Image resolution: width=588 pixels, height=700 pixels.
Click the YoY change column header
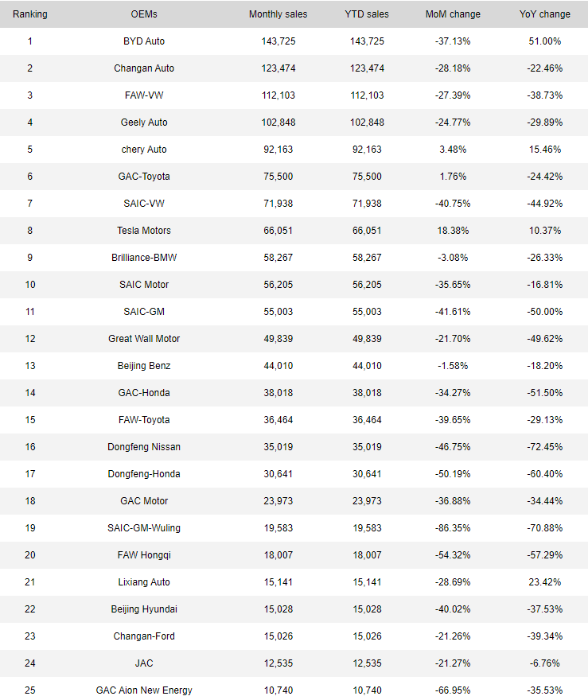(545, 14)
